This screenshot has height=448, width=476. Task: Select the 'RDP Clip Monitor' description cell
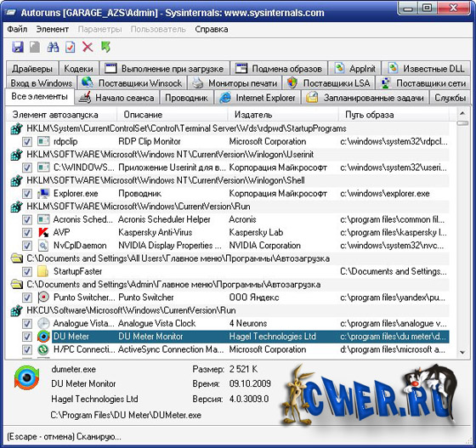[150, 141]
